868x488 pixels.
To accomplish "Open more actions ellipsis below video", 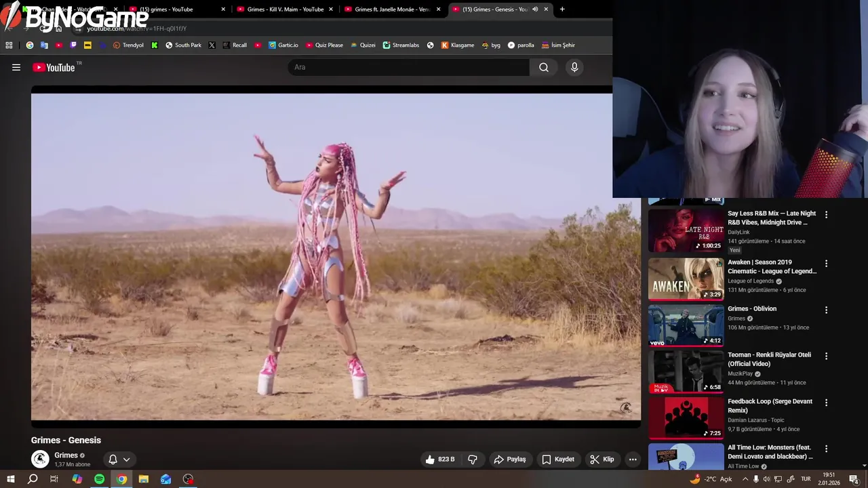I will coord(633,460).
